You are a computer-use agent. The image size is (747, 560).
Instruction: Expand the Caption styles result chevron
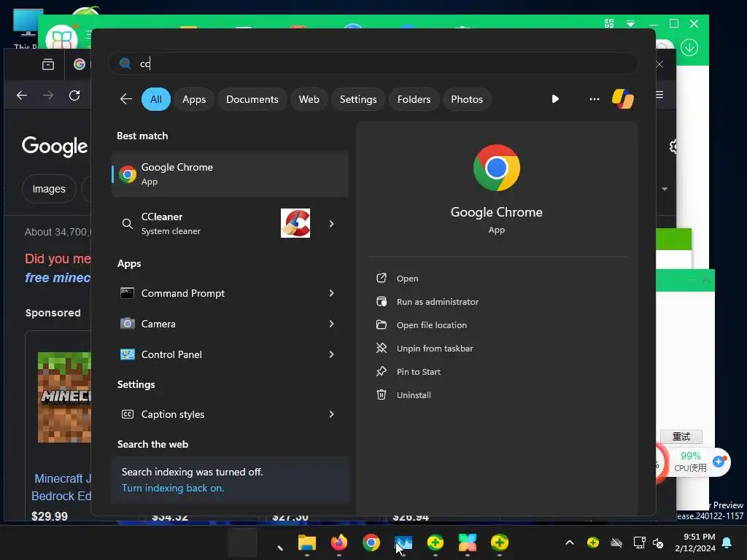pos(332,414)
